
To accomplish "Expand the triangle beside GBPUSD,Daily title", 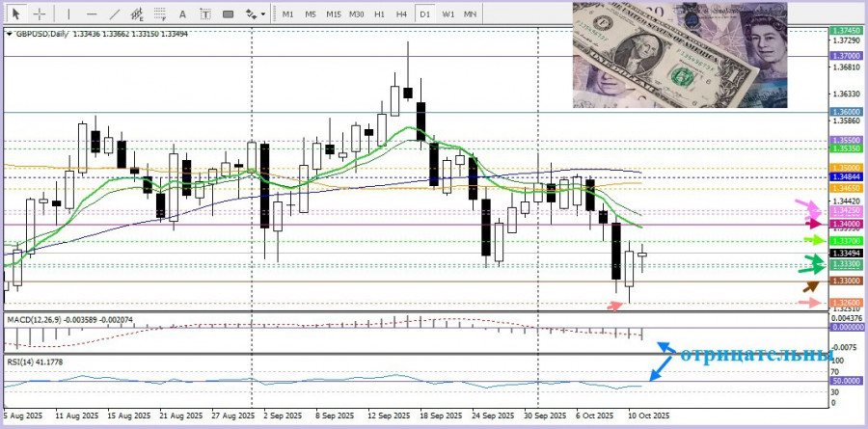I will [11, 35].
